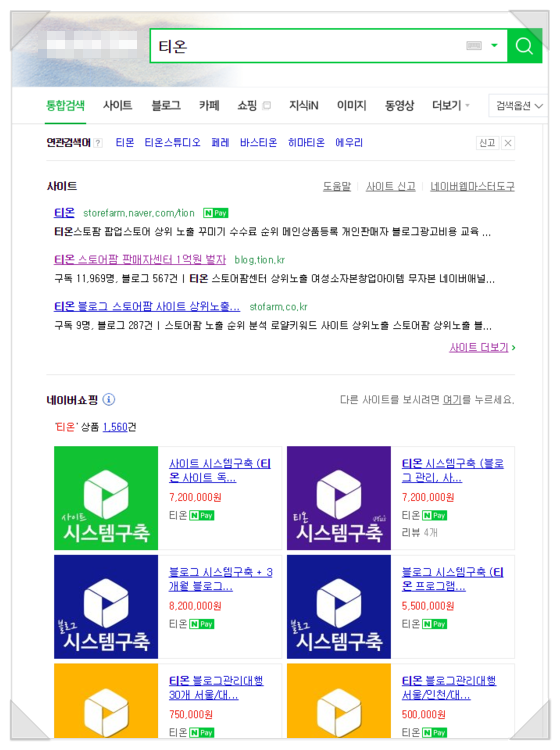Image resolution: width=560 pixels, height=750 pixels.
Task: Switch to the 이미지 tab
Action: click(351, 105)
